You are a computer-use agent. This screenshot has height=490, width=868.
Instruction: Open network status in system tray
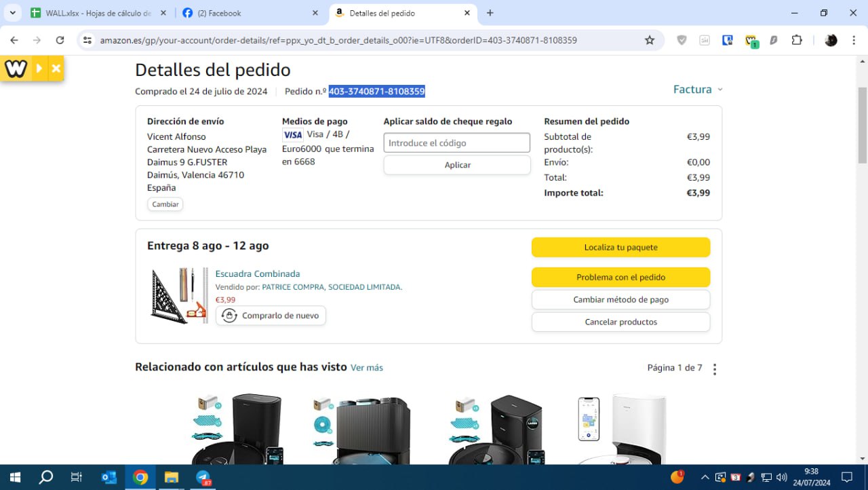(x=766, y=477)
